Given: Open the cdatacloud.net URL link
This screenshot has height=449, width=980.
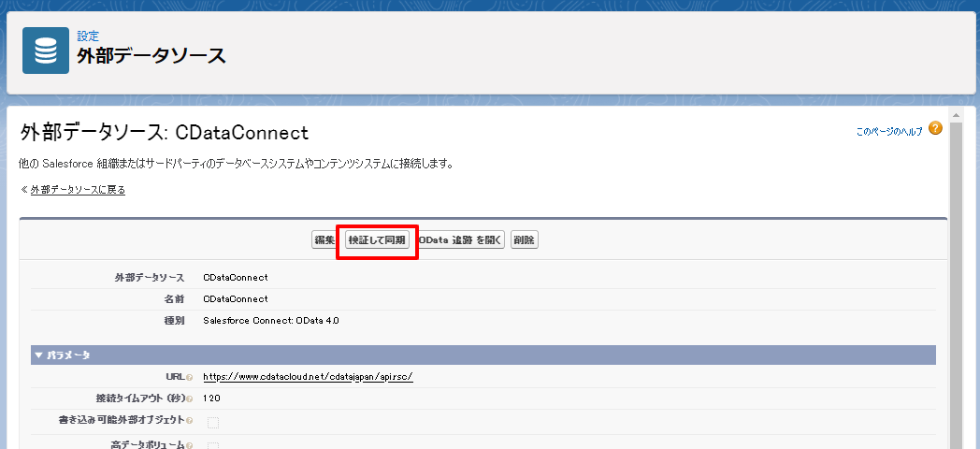Looking at the screenshot, I should (309, 377).
